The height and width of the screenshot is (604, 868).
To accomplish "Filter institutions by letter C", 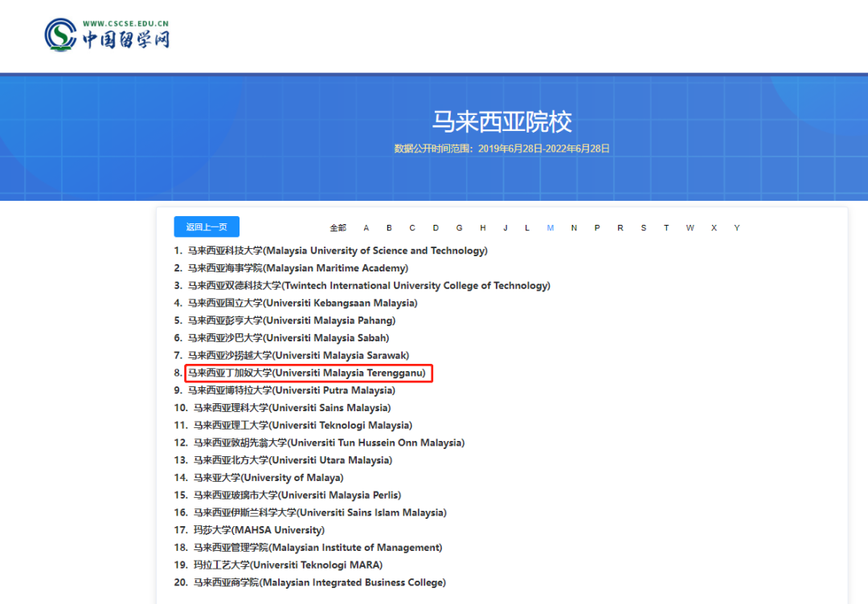I will [x=411, y=228].
